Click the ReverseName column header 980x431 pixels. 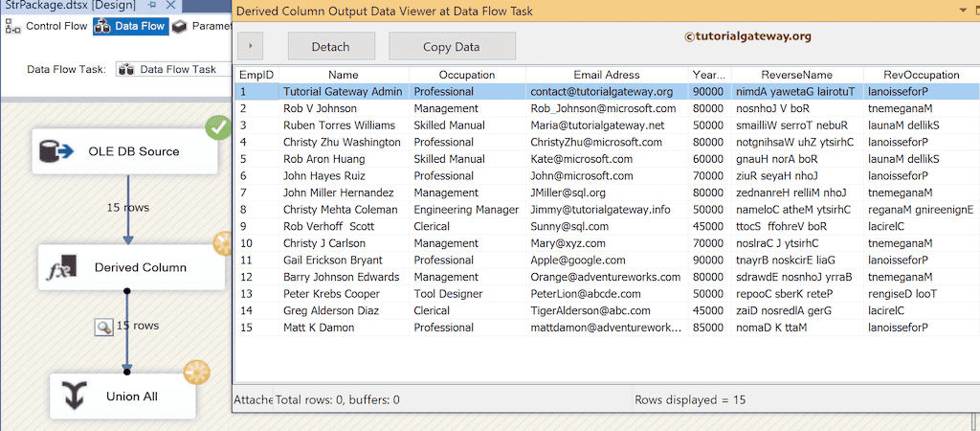click(x=797, y=75)
